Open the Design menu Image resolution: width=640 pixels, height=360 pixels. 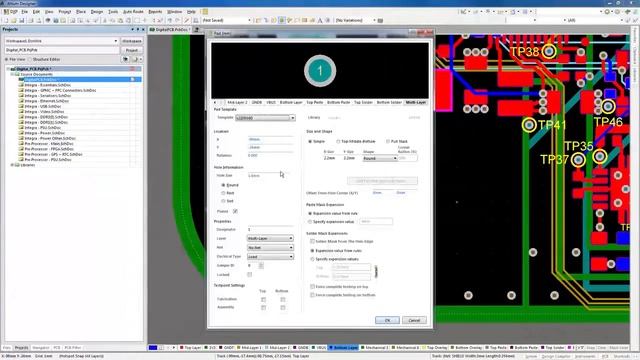click(97, 12)
